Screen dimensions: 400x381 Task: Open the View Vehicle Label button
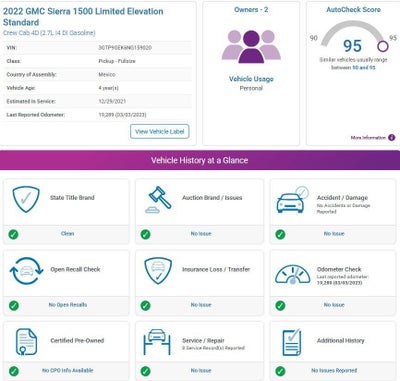coord(160,132)
